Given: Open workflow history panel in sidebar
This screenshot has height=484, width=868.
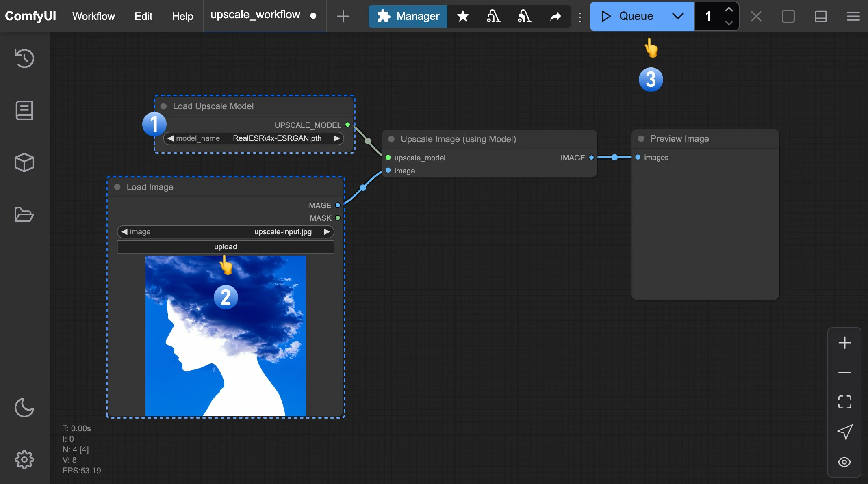Looking at the screenshot, I should [x=24, y=58].
